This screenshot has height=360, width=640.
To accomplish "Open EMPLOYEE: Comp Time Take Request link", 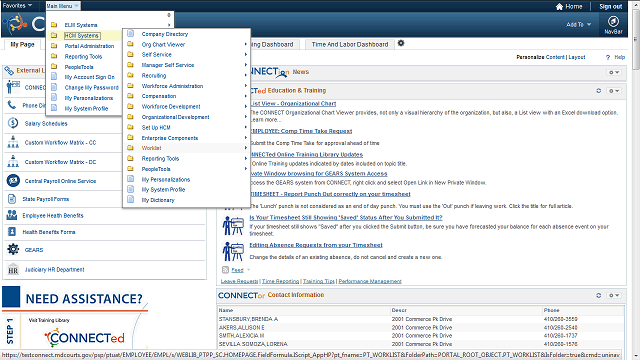I will (301, 131).
